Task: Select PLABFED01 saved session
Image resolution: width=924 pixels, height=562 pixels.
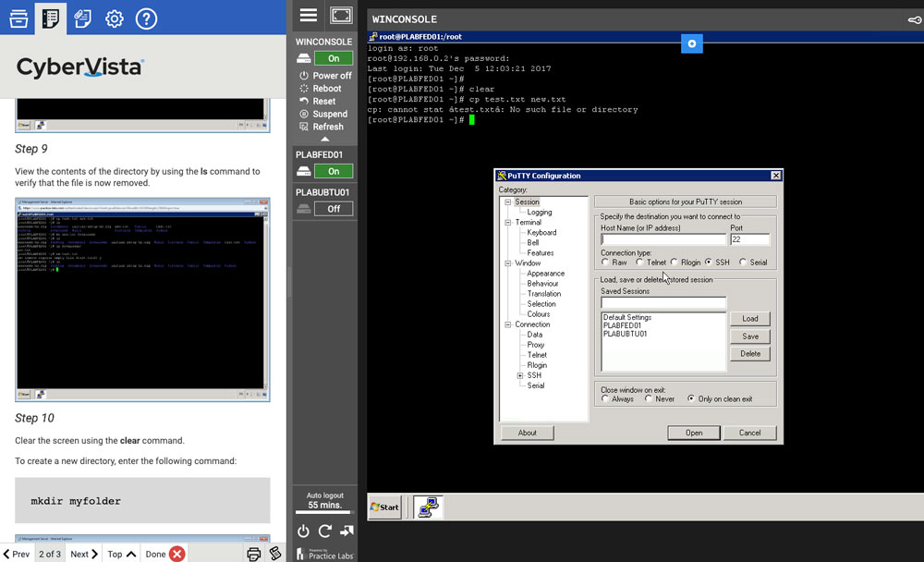Action: click(x=622, y=325)
